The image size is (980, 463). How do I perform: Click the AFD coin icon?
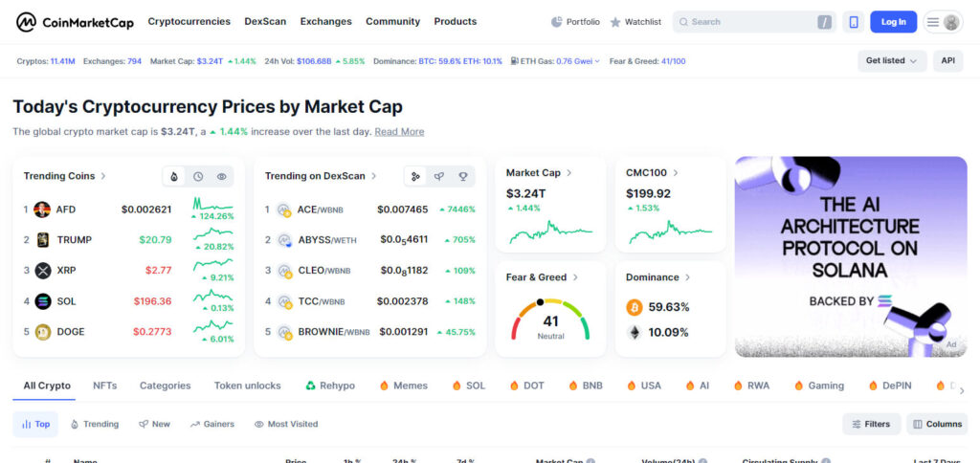point(42,209)
